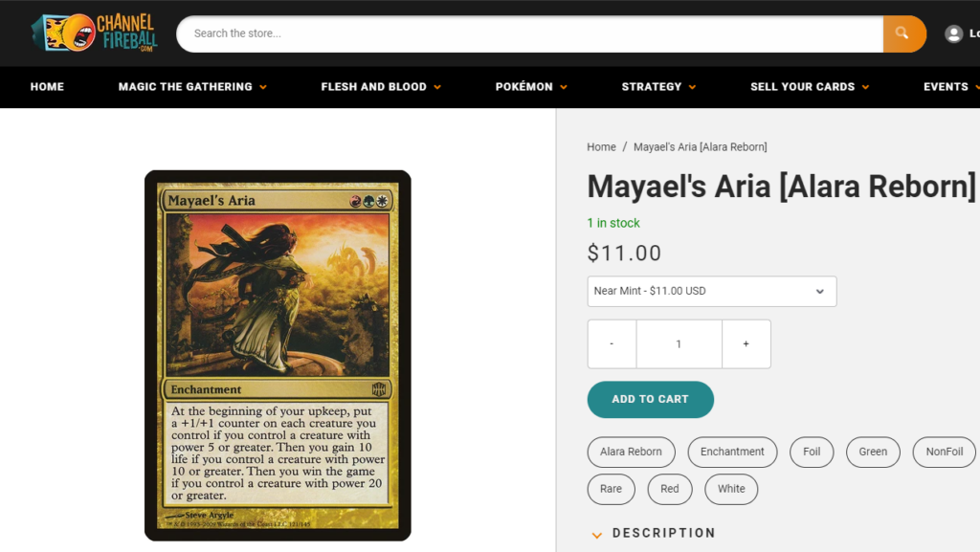980x552 pixels.
Task: Open the Sell Your Cards menu
Action: pos(810,87)
